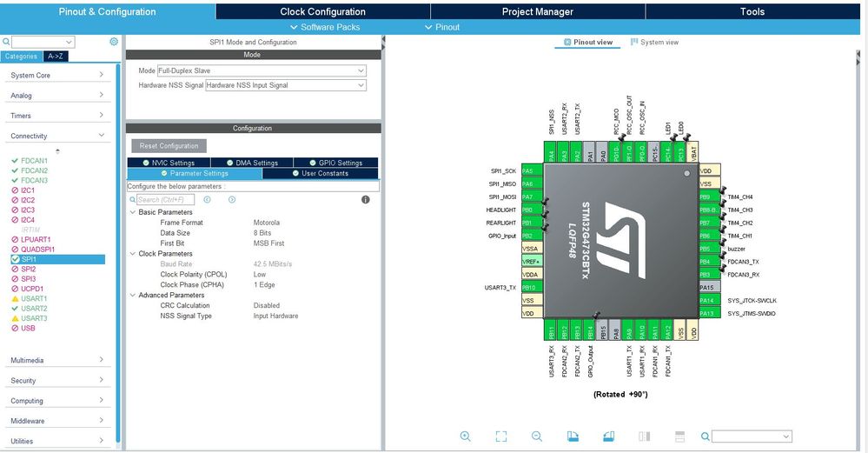
Task: Click the PA15 unassigned grey pin
Action: tap(710, 288)
